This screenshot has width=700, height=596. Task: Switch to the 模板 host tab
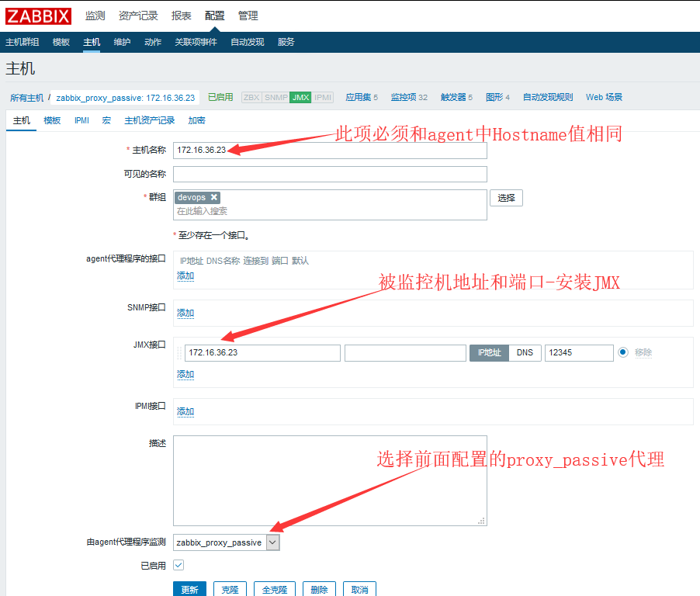coord(52,120)
